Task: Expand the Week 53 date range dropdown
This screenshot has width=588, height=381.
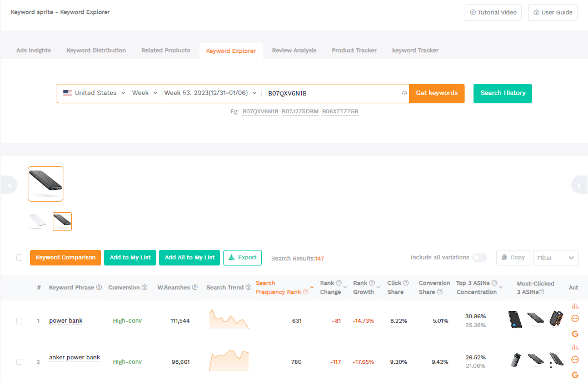Action: pyautogui.click(x=210, y=93)
